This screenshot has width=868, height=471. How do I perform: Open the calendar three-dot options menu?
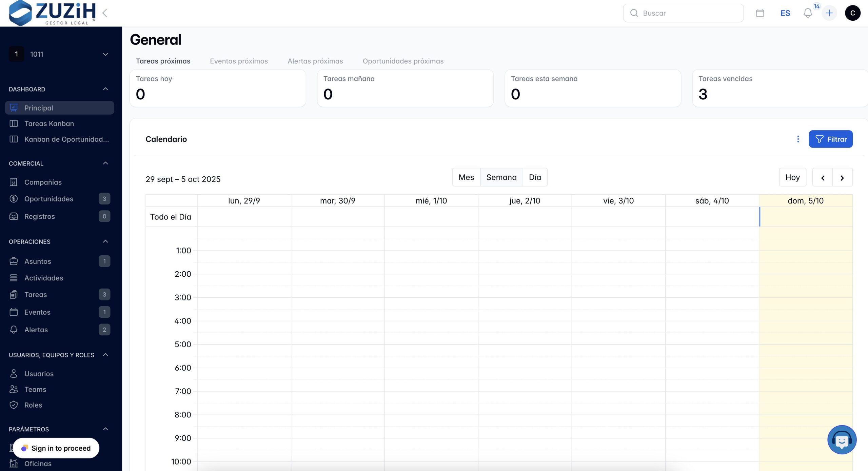click(798, 139)
